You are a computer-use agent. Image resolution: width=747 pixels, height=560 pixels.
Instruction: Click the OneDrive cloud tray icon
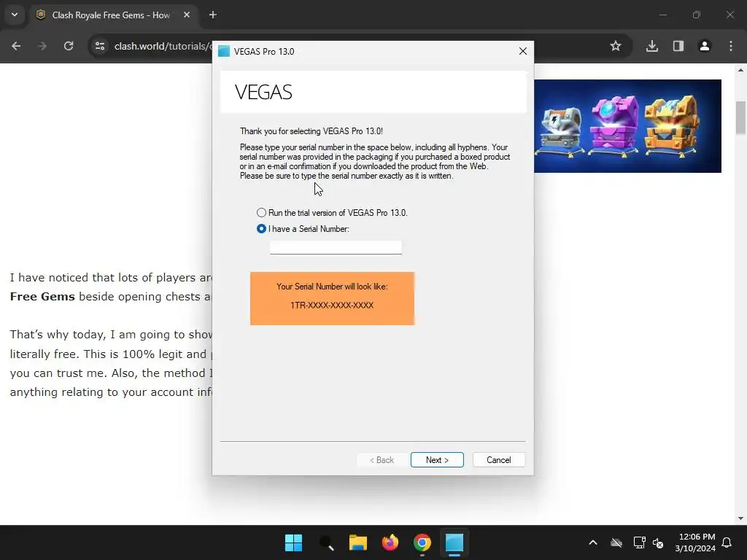[x=616, y=542]
